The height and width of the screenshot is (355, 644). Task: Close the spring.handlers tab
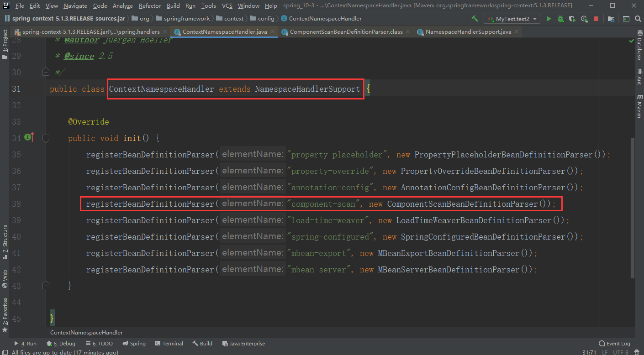(165, 32)
